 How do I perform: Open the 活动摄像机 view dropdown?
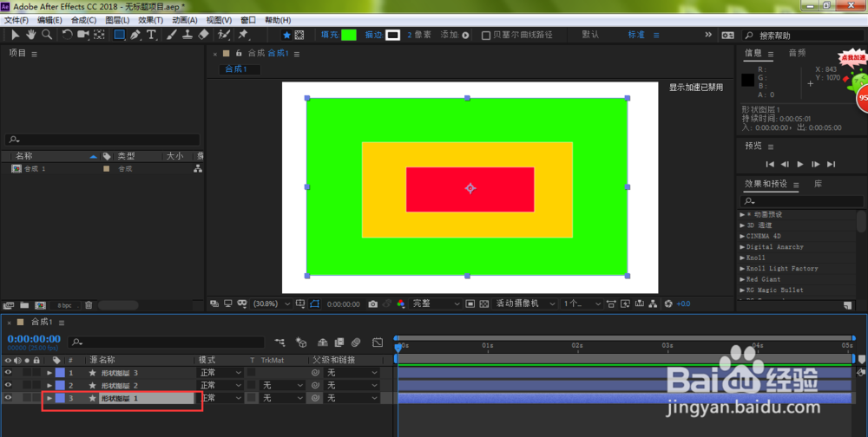pyautogui.click(x=524, y=303)
